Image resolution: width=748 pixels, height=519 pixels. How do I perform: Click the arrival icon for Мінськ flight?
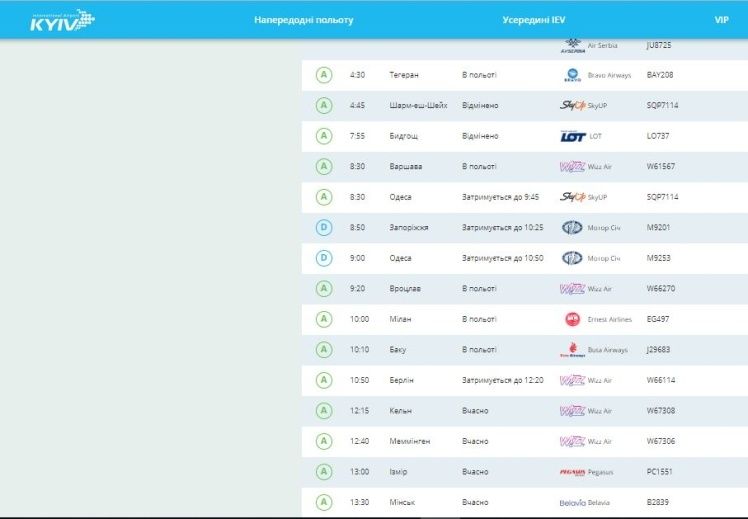tap(323, 502)
